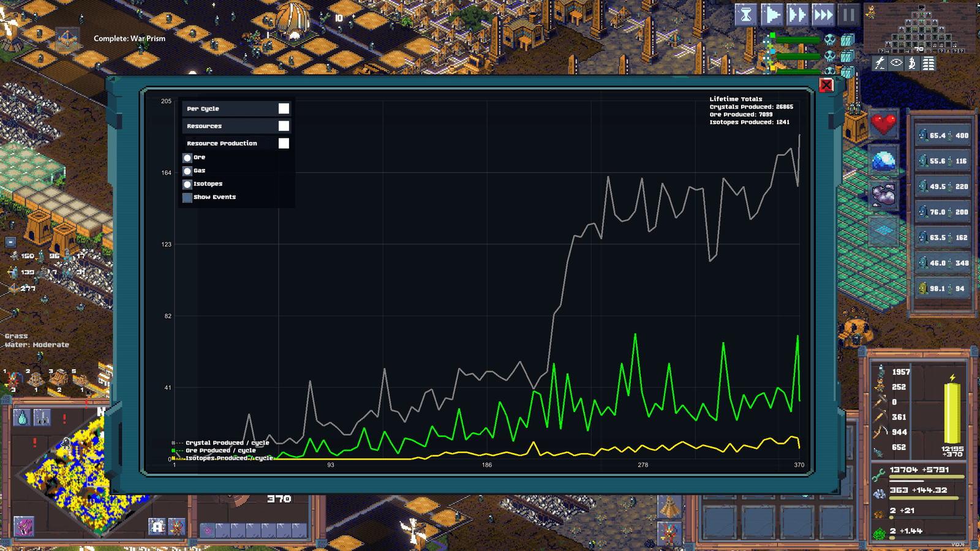Open the list view icon under the pyramid
This screenshot has width=980, height=551.
coord(929,63)
